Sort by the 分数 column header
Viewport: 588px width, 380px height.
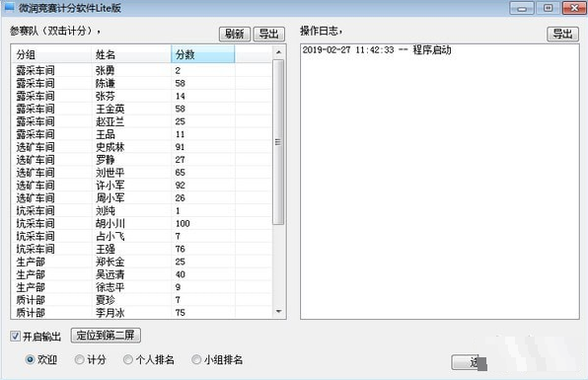(x=203, y=54)
